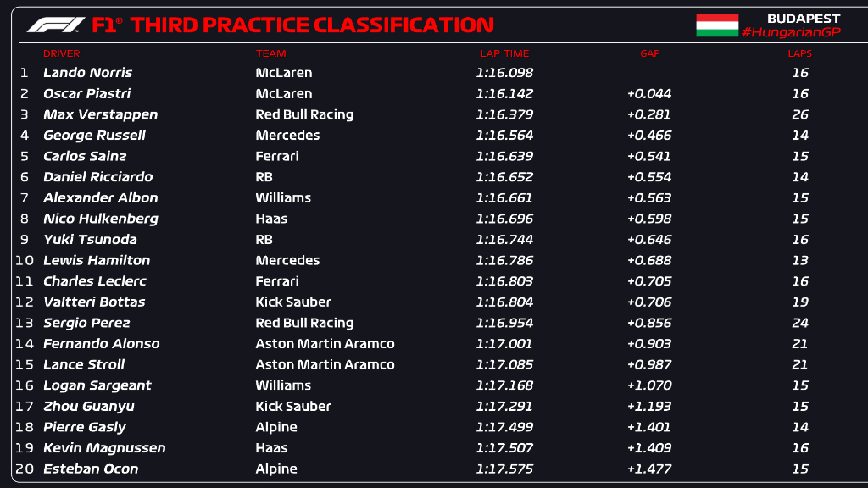This screenshot has width=868, height=488.
Task: Open the #HungarianGP hashtag link
Action: coord(791,33)
